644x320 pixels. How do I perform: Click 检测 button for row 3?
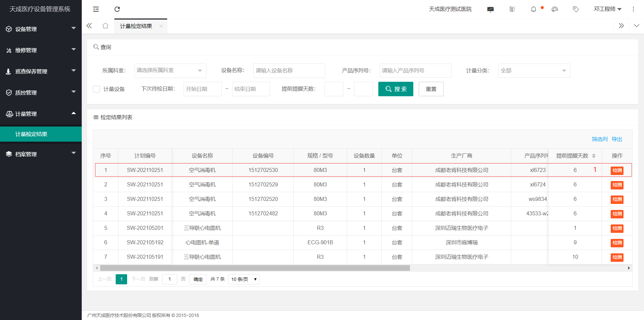click(617, 199)
